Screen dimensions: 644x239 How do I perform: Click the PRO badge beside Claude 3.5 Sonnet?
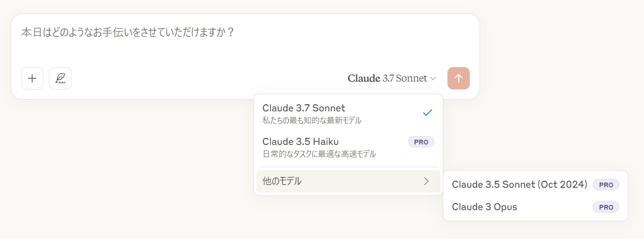click(606, 184)
